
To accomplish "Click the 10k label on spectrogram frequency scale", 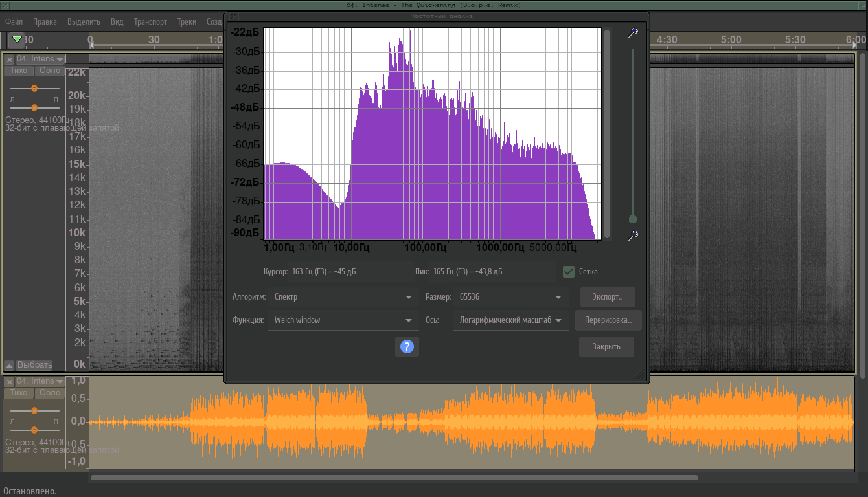I will pyautogui.click(x=78, y=233).
